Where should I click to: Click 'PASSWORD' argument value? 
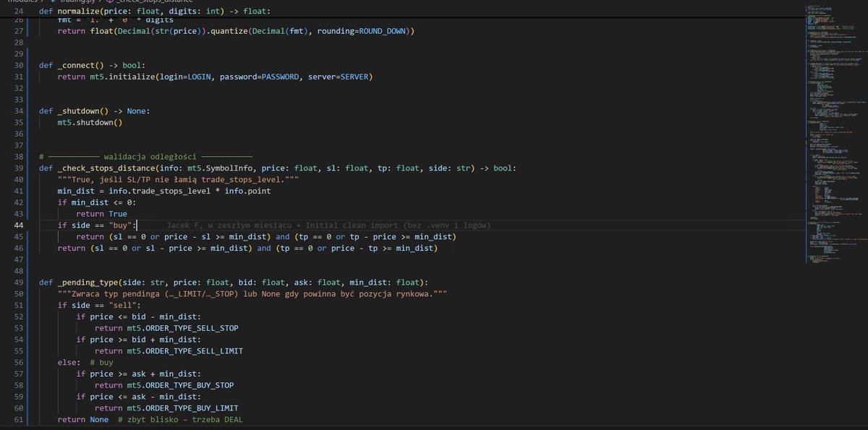(x=281, y=76)
